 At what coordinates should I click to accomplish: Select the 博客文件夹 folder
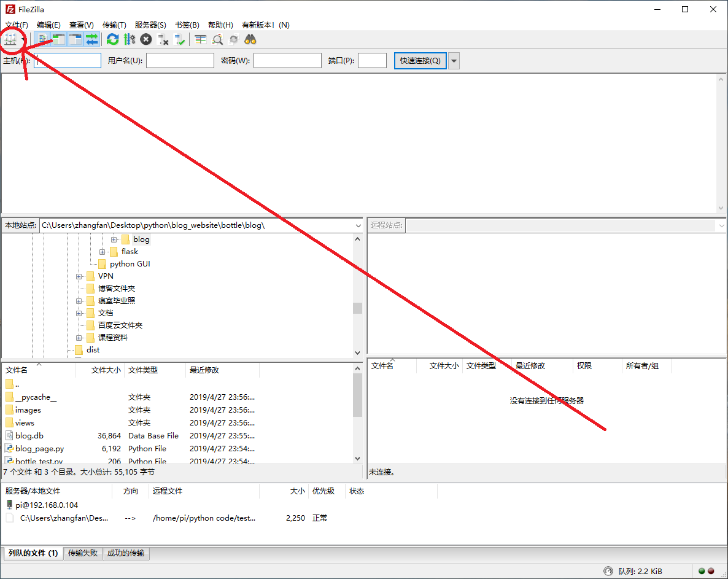tap(117, 289)
